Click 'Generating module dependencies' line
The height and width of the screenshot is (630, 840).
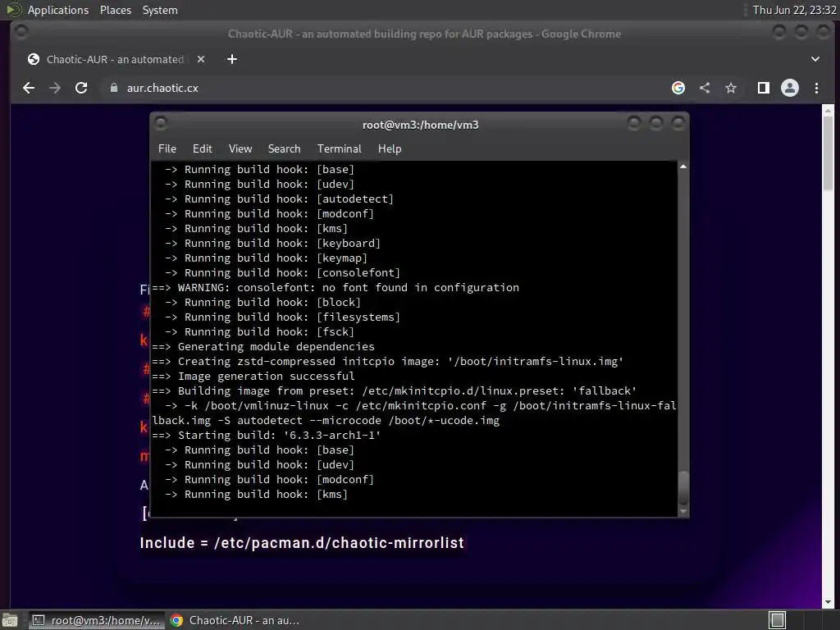click(263, 347)
